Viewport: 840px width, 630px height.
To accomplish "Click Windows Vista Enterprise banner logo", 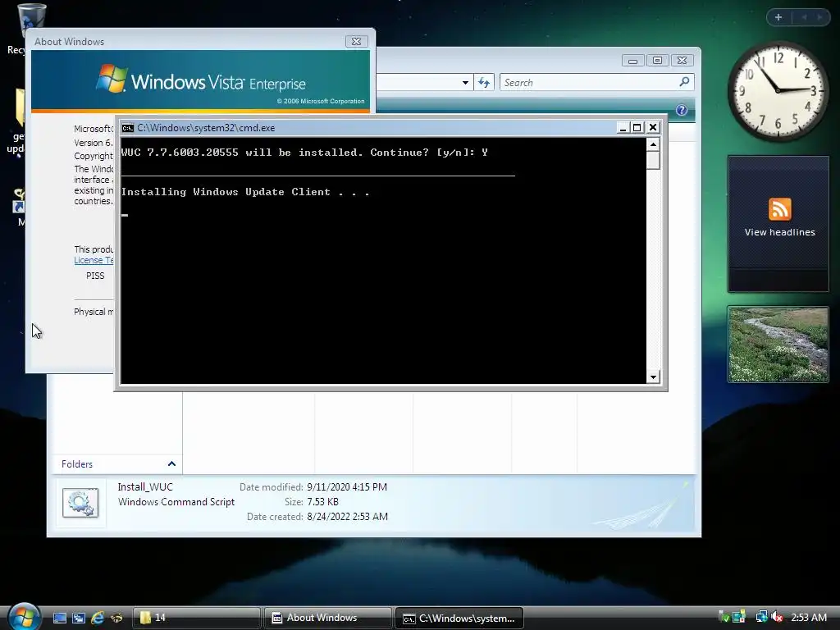I will (x=200, y=80).
